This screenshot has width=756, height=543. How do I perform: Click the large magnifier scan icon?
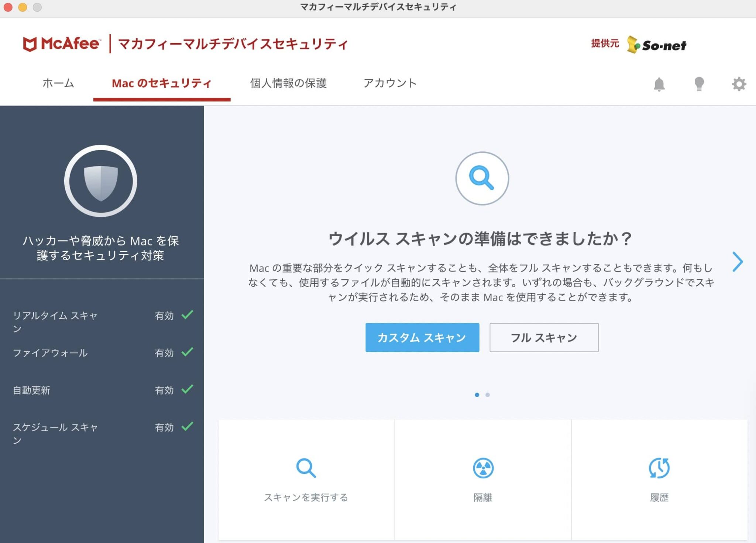tap(482, 178)
